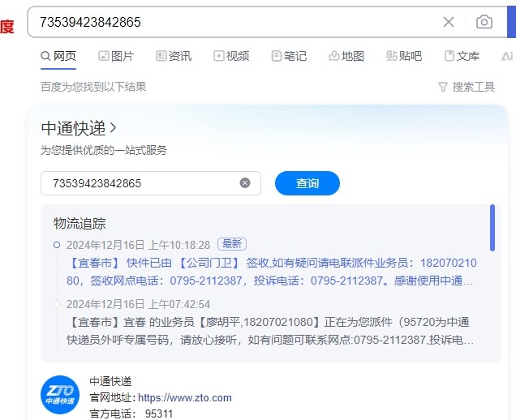This screenshot has width=516, height=420.
Task: Click the funnel icon beside 搜索工具
Action: (443, 87)
